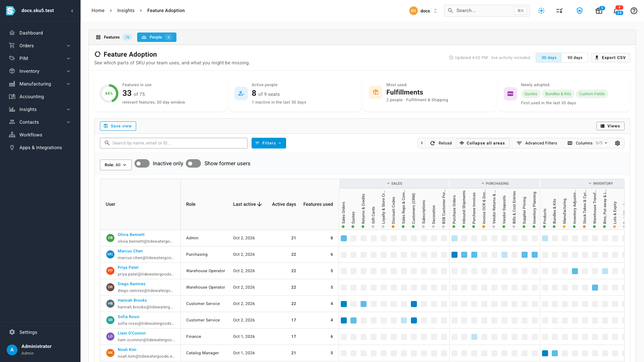Select the 90 days range

tap(575, 58)
